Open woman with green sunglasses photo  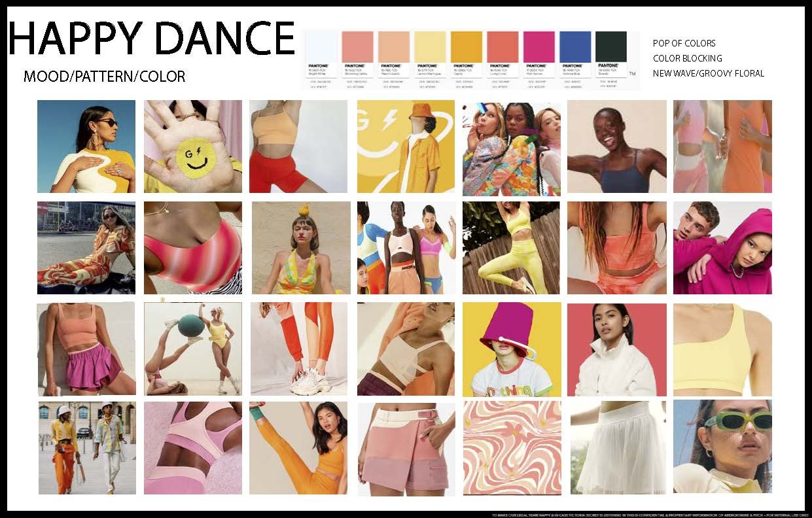[x=722, y=447]
